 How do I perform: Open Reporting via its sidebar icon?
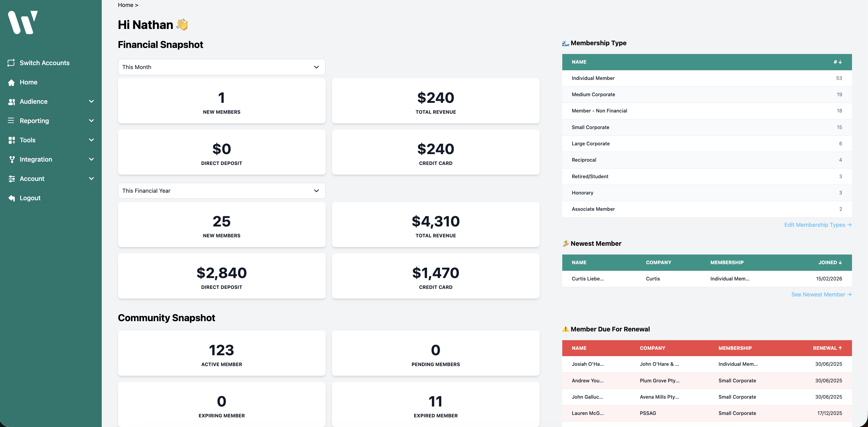(x=11, y=121)
